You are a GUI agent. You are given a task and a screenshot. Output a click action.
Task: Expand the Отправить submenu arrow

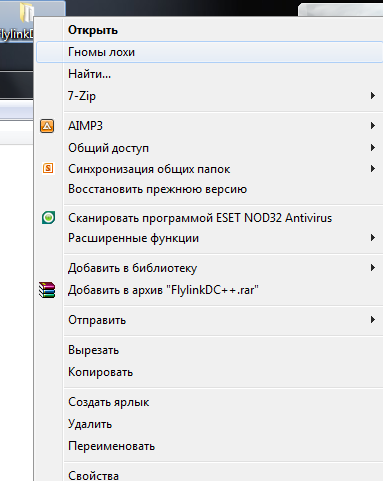tap(373, 320)
